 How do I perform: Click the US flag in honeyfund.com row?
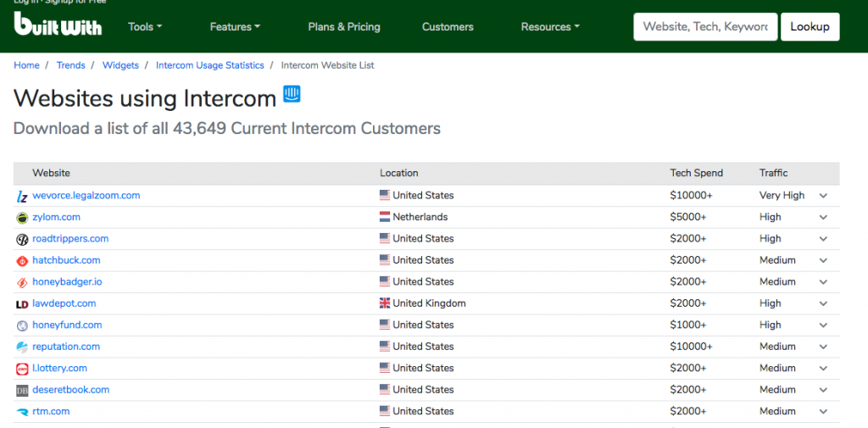point(385,325)
